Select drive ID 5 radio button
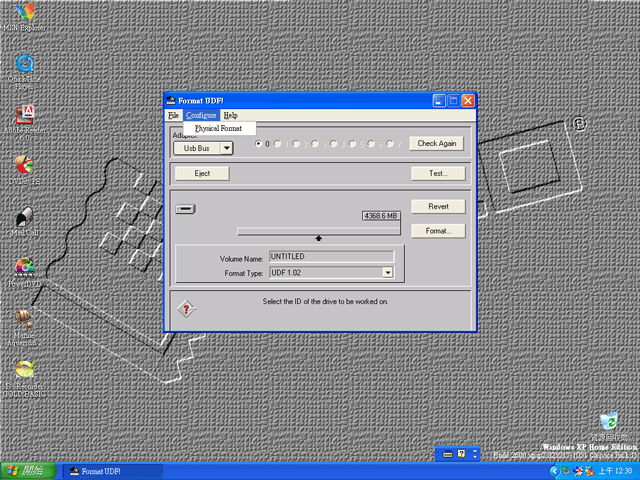 pos(353,144)
